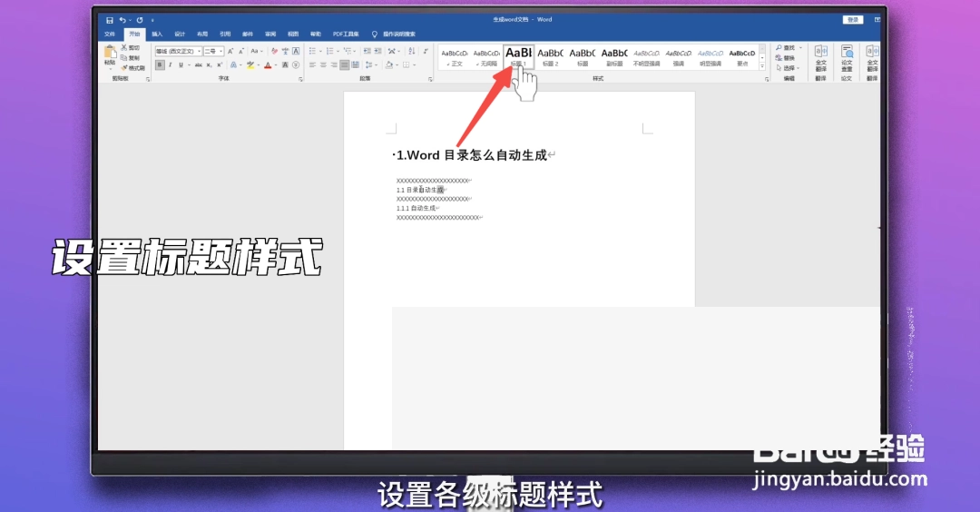This screenshot has height=512, width=980.
Task: Add character border A icon
Action: [296, 51]
